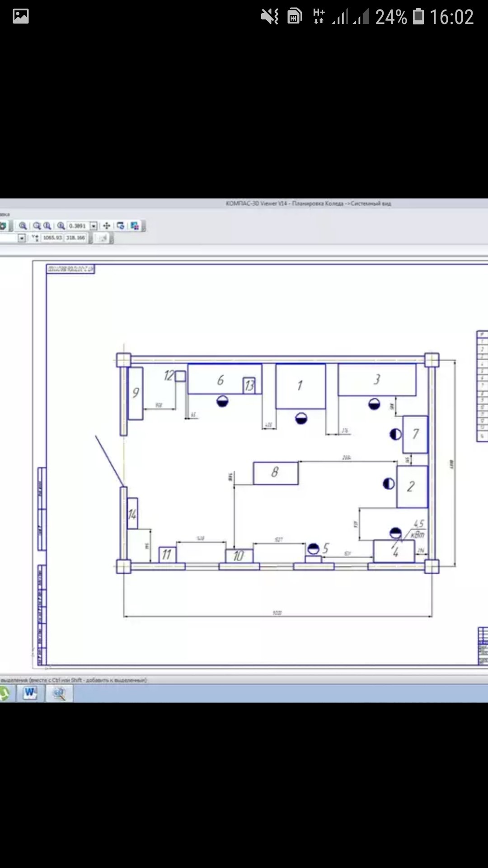488x868 pixels.
Task: Open the zoom scale 0.3891 dropdown arrow
Action: click(x=94, y=226)
